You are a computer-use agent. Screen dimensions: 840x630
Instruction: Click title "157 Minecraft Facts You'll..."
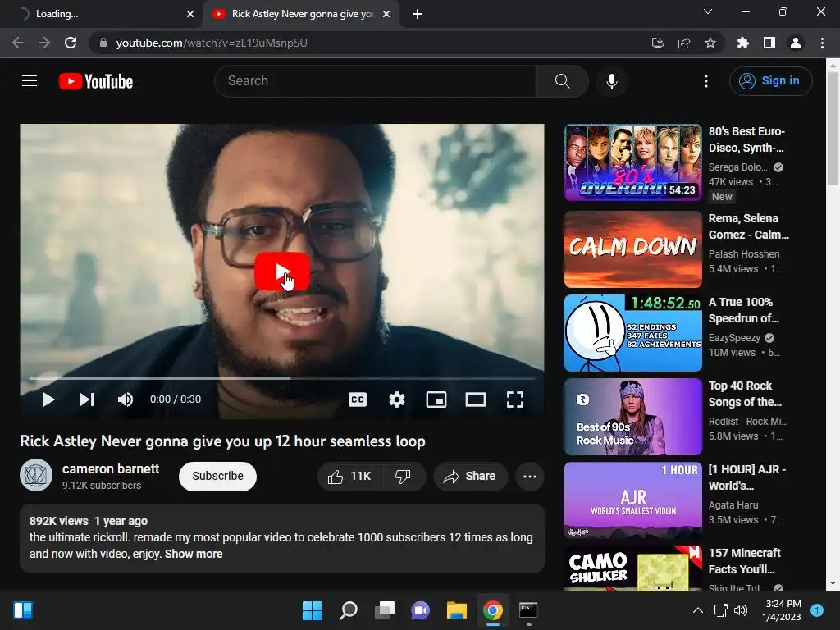point(744,561)
